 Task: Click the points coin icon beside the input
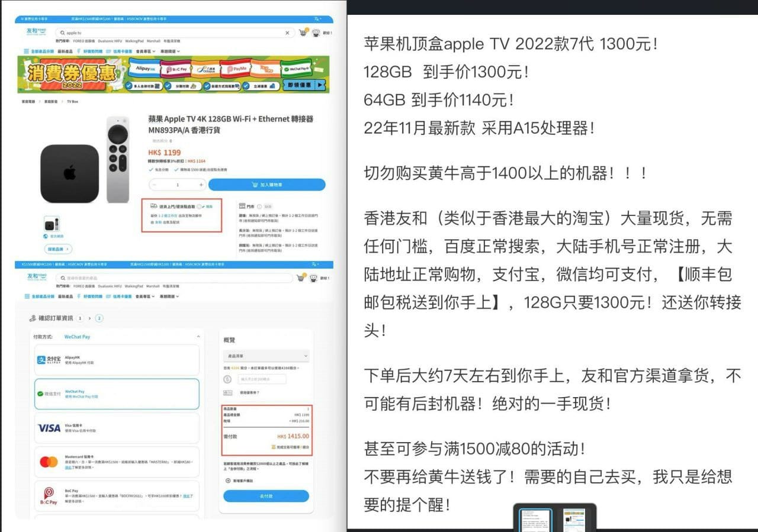[227, 379]
